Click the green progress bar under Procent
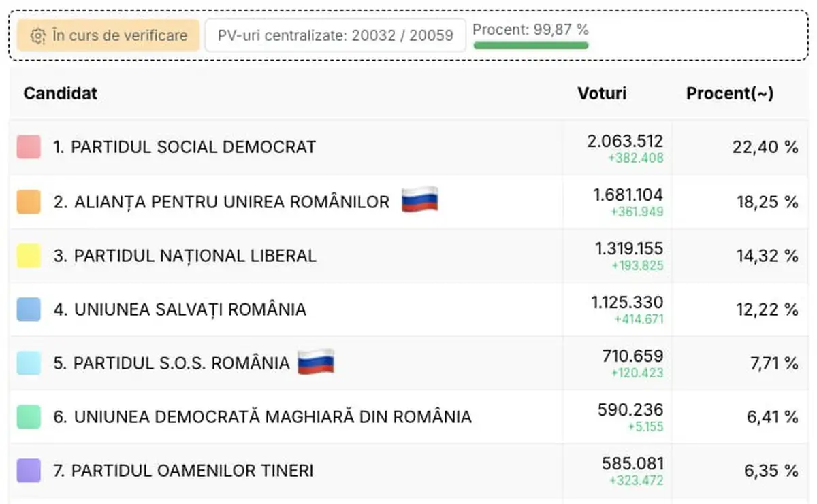The width and height of the screenshot is (817, 504). tap(530, 46)
